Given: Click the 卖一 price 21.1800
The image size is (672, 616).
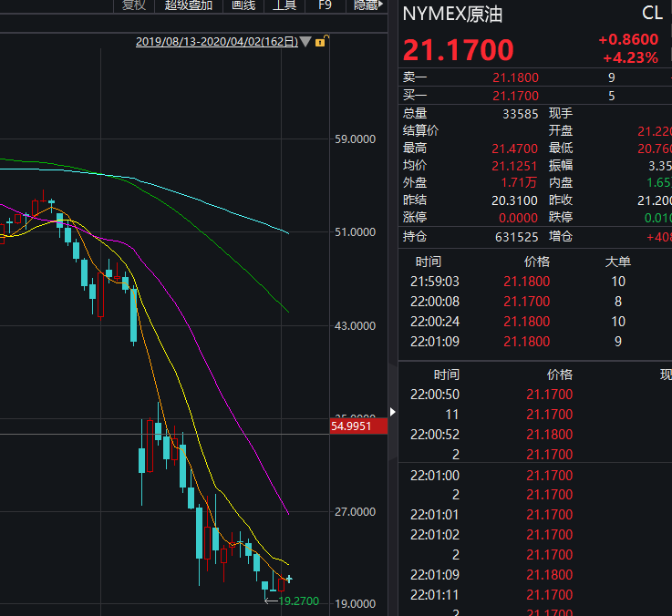Looking at the screenshot, I should click(515, 77).
